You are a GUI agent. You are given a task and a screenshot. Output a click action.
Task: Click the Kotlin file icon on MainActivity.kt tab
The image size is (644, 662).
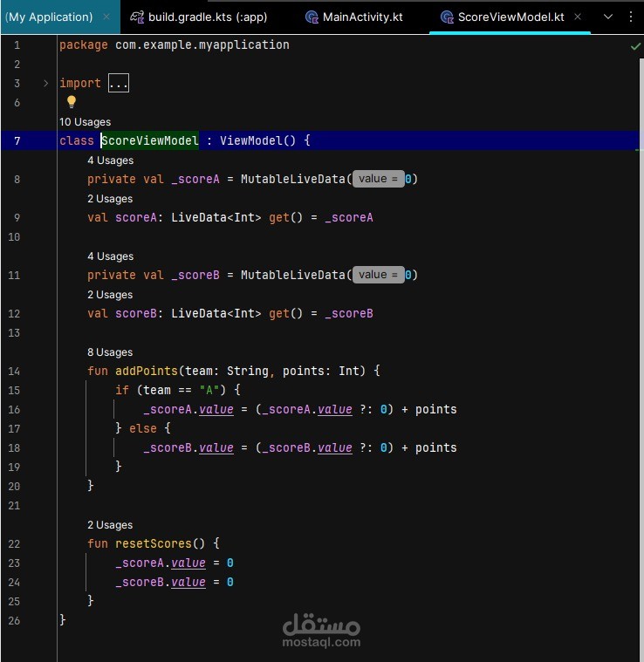(x=312, y=17)
